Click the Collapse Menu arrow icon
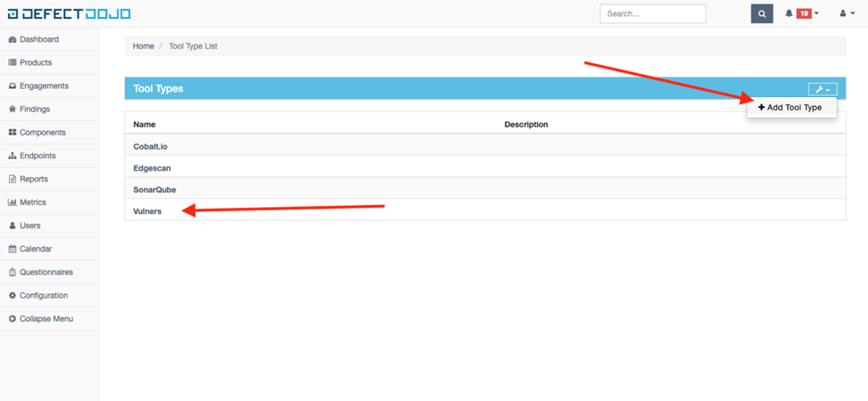Viewport: 868px width, 401px height. [12, 318]
